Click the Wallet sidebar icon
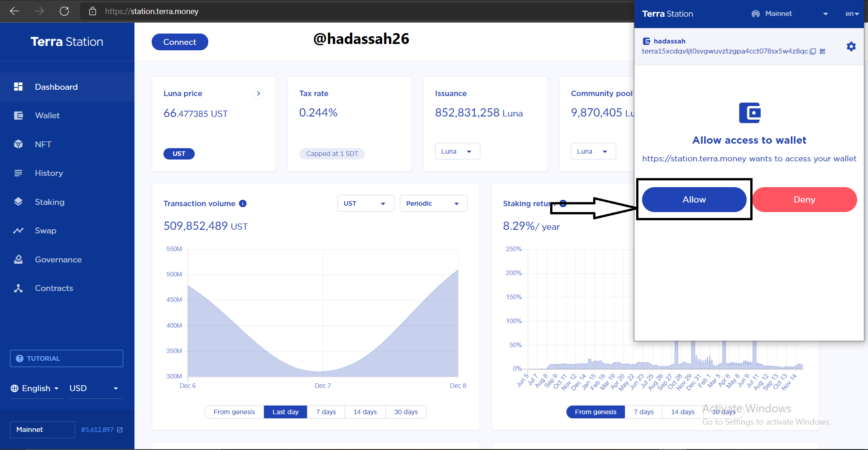 click(19, 116)
